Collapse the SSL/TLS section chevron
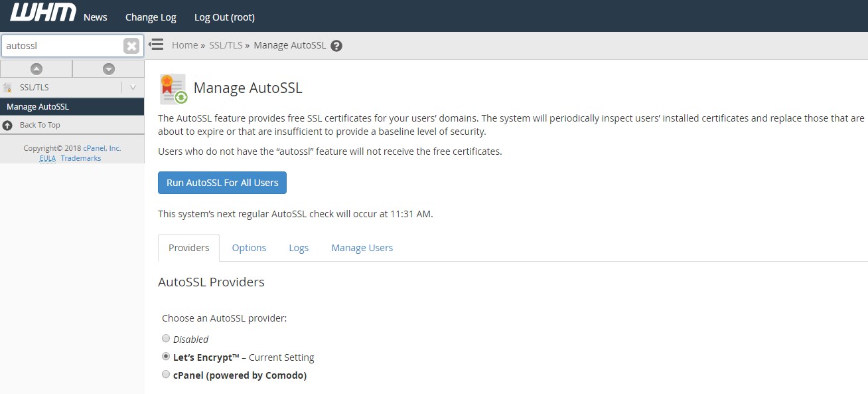 [x=133, y=87]
